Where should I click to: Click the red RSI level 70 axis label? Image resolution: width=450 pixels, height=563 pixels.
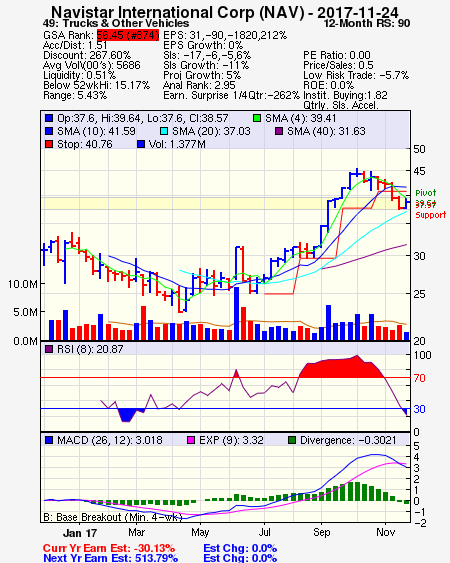pyautogui.click(x=419, y=378)
